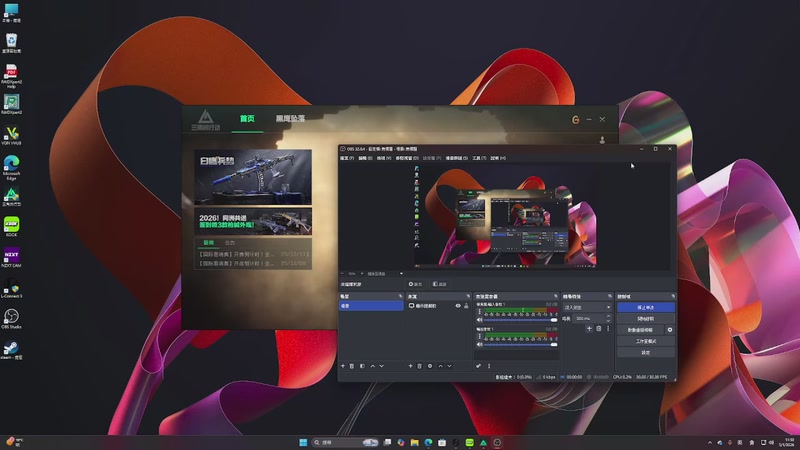This screenshot has height=450, width=800.
Task: Click the blue streaming button in Controls
Action: click(646, 307)
